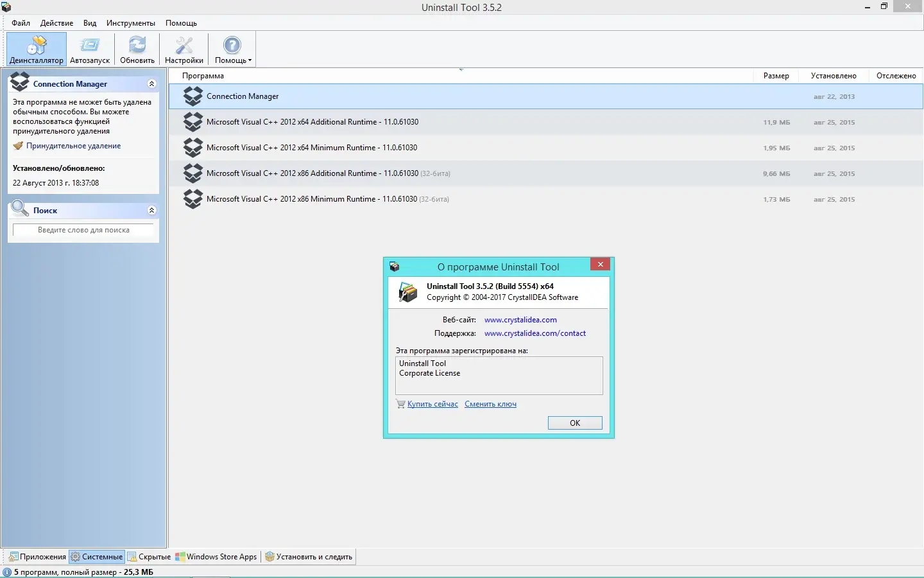Viewport: 924px width, 578px height.
Task: Click installed date 22 Август 2013 г. 18:37:08
Action: point(56,183)
